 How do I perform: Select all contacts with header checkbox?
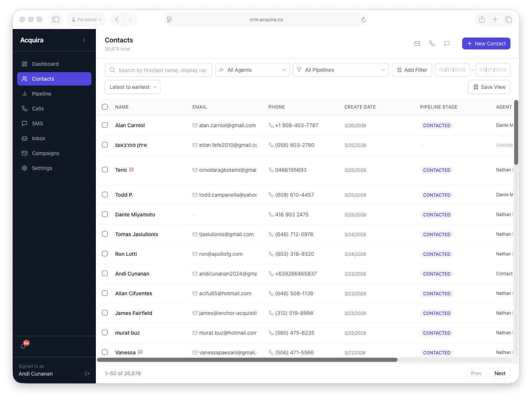click(x=105, y=107)
